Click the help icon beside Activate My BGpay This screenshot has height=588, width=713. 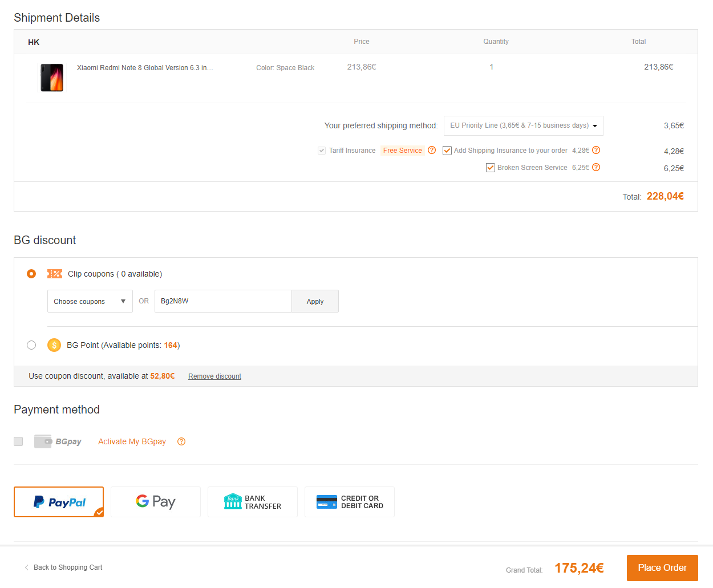tap(181, 441)
